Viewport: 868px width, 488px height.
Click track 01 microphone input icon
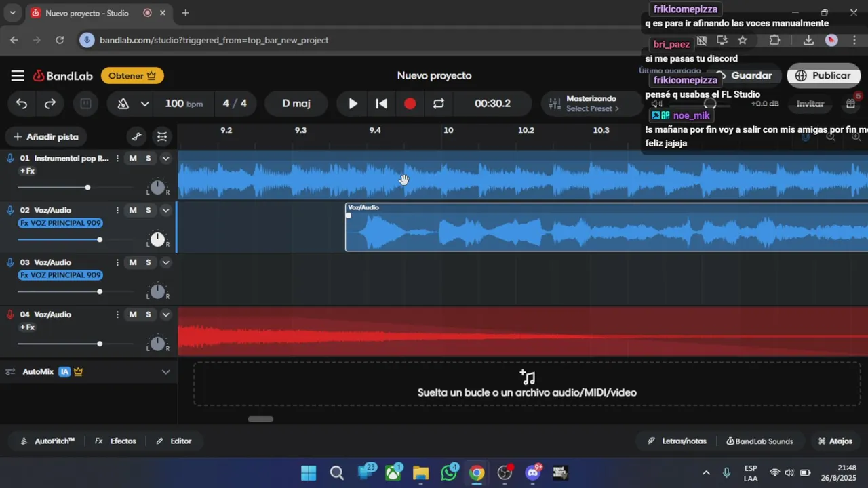[x=10, y=158]
